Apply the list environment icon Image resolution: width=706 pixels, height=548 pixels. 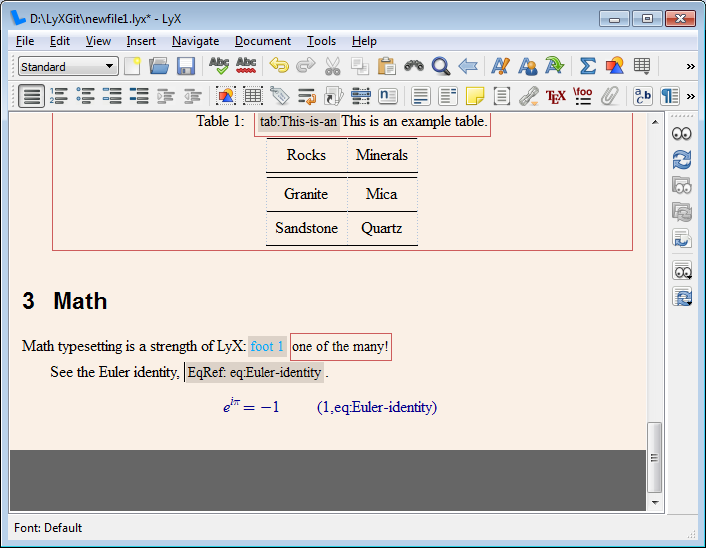point(112,96)
